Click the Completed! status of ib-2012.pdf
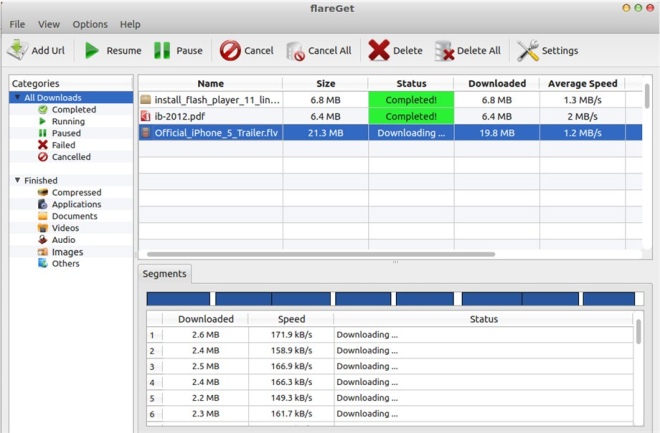This screenshot has height=433, width=660. click(x=411, y=116)
